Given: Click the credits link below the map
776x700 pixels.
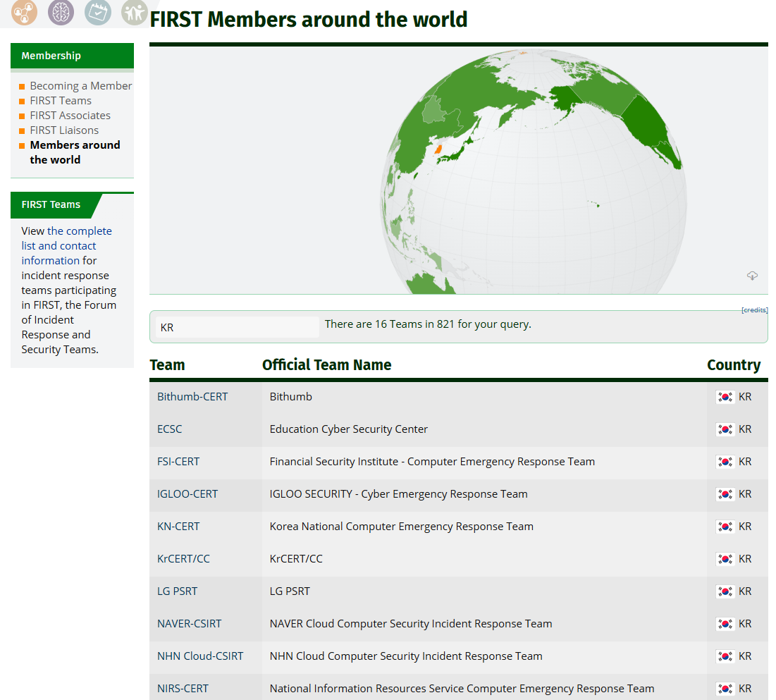Looking at the screenshot, I should (754, 310).
